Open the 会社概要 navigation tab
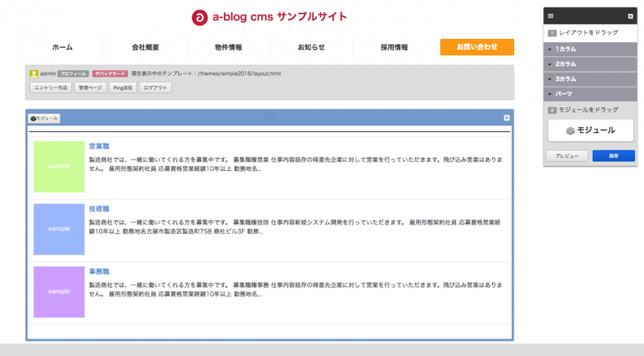Image resolution: width=644 pixels, height=356 pixels. 145,47
